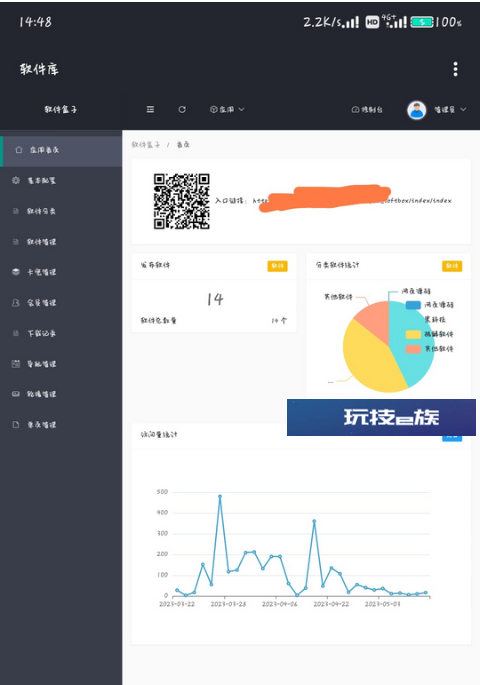Expand the 管理员 account dropdown
This screenshot has height=685, width=480.
(x=450, y=110)
